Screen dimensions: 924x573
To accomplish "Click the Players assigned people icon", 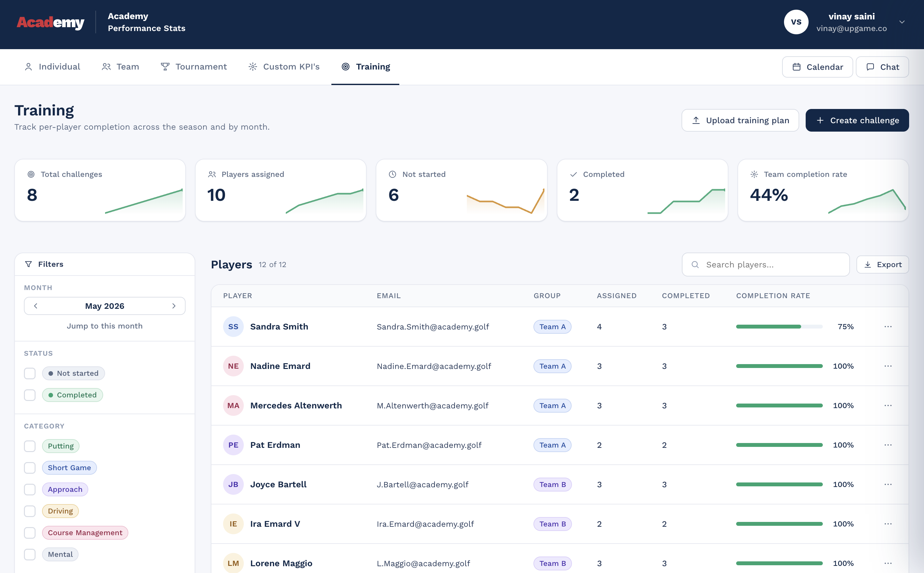I will pos(212,174).
